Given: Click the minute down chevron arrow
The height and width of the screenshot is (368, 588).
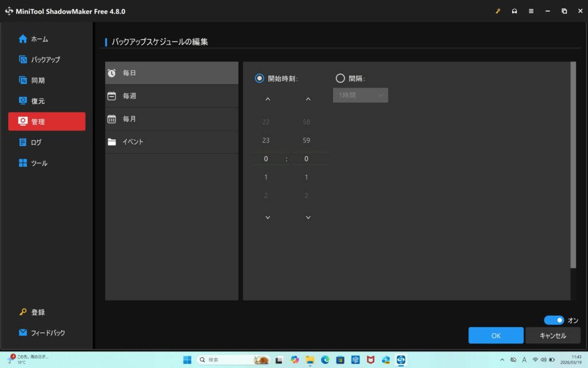Looking at the screenshot, I should tap(308, 217).
